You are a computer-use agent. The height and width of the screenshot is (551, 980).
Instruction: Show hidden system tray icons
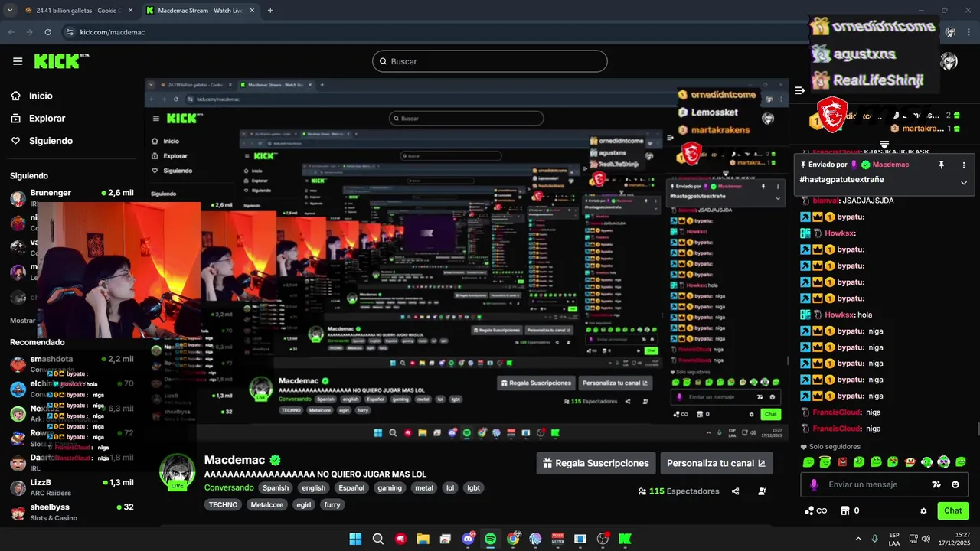[858, 539]
